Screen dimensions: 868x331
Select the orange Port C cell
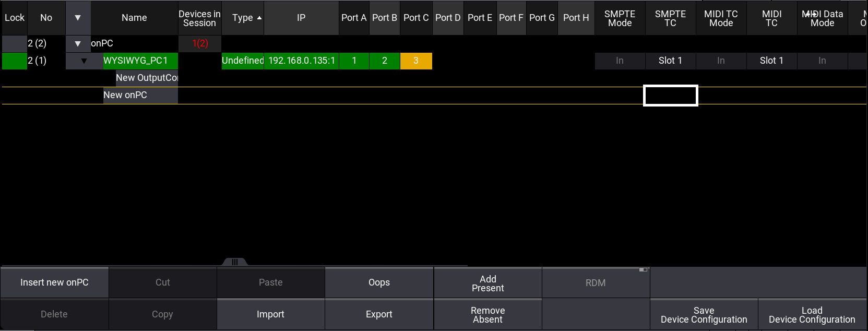416,61
